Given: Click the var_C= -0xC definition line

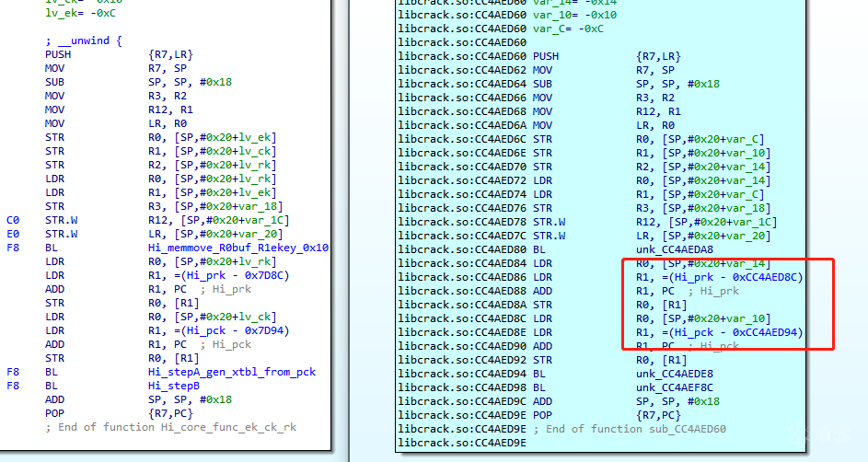Looking at the screenshot, I should (x=568, y=29).
